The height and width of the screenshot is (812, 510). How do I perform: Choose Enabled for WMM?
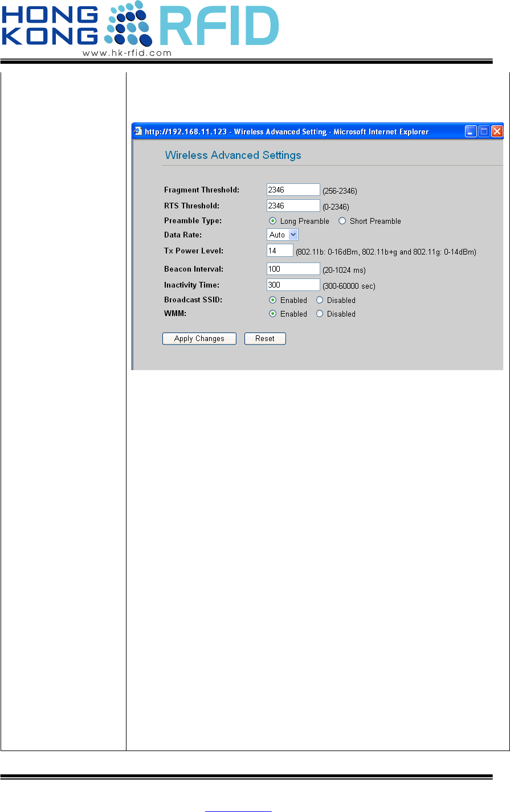coord(272,314)
